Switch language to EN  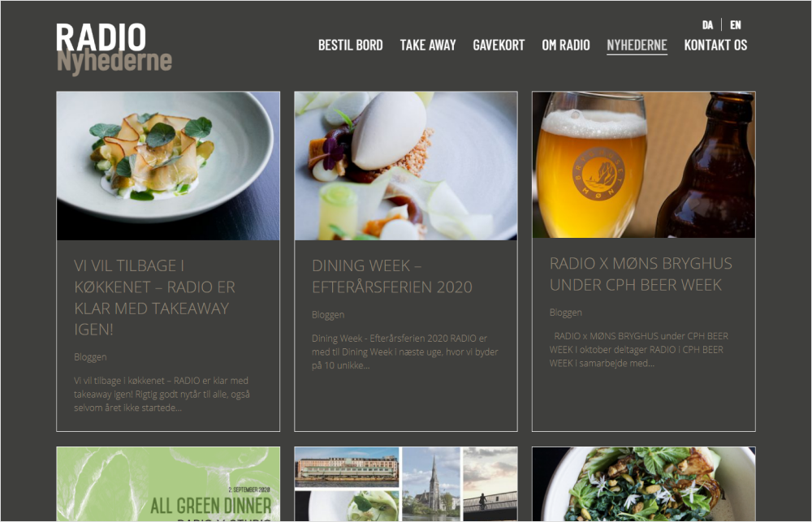736,25
